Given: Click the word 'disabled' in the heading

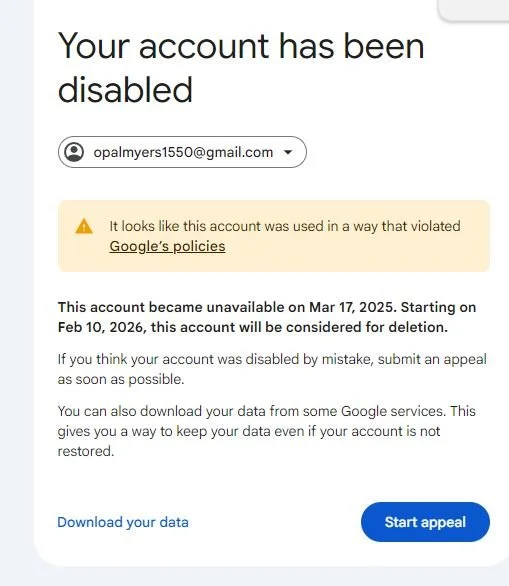Looking at the screenshot, I should (x=125, y=90).
